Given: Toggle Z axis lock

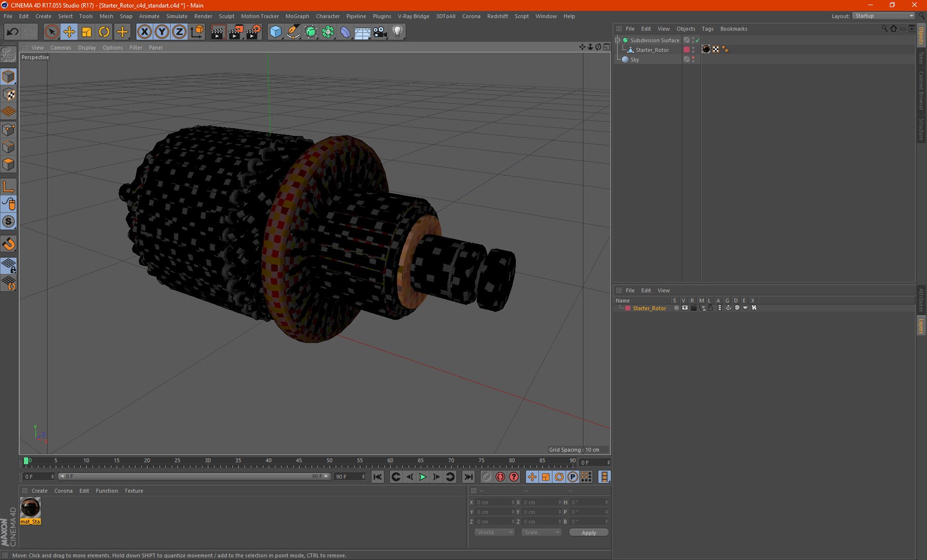Looking at the screenshot, I should point(179,32).
